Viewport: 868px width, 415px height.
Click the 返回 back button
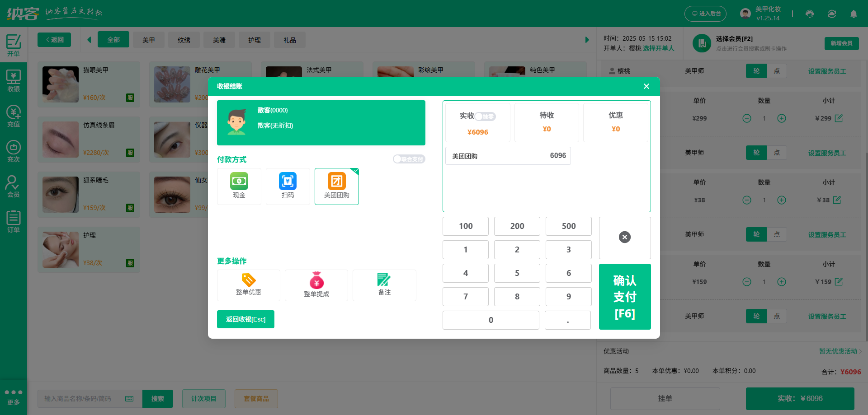point(54,40)
